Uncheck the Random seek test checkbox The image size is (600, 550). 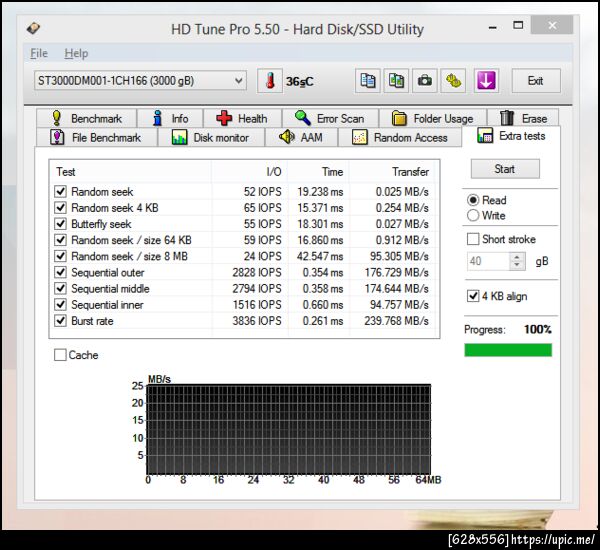[x=60, y=191]
